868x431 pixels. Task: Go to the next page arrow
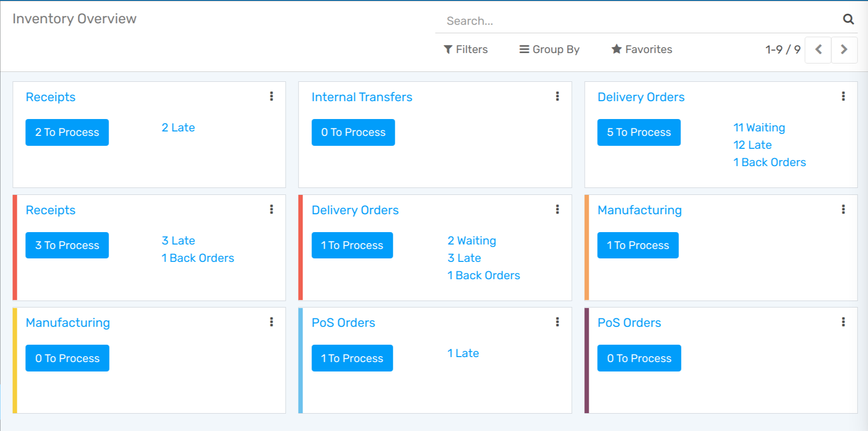point(844,50)
